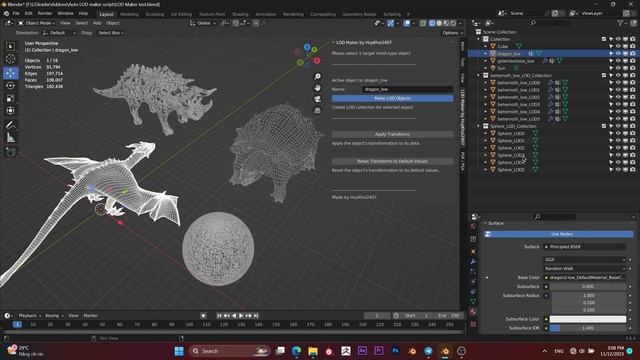Click the hand pan view icon

[318, 88]
